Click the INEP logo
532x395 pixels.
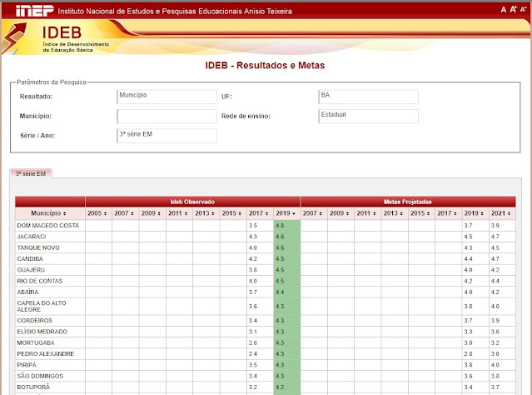click(35, 11)
